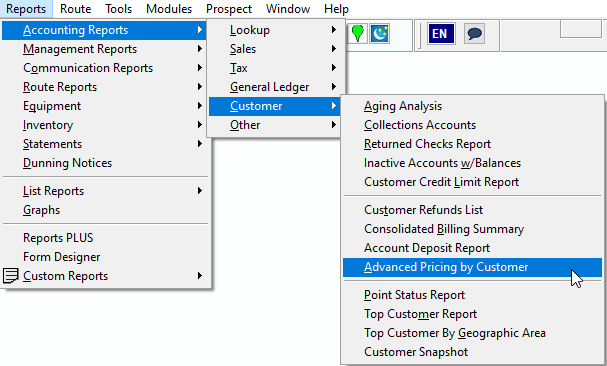Expand the Tax submenu
This screenshot has width=607, height=366.
click(276, 68)
